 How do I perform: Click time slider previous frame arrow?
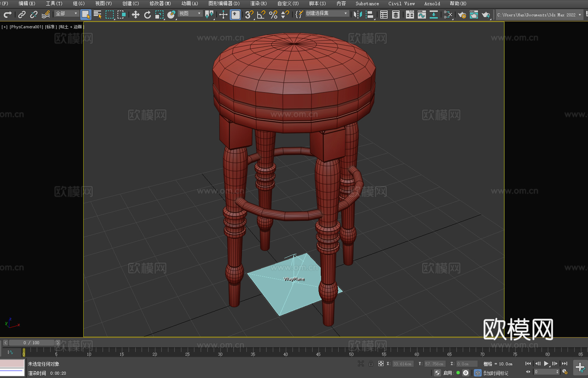tap(6, 343)
